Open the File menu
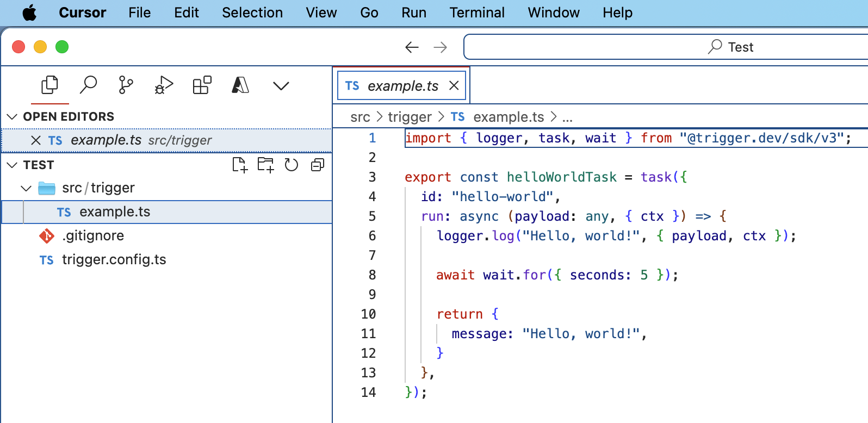Viewport: 868px width, 423px height. click(x=140, y=13)
